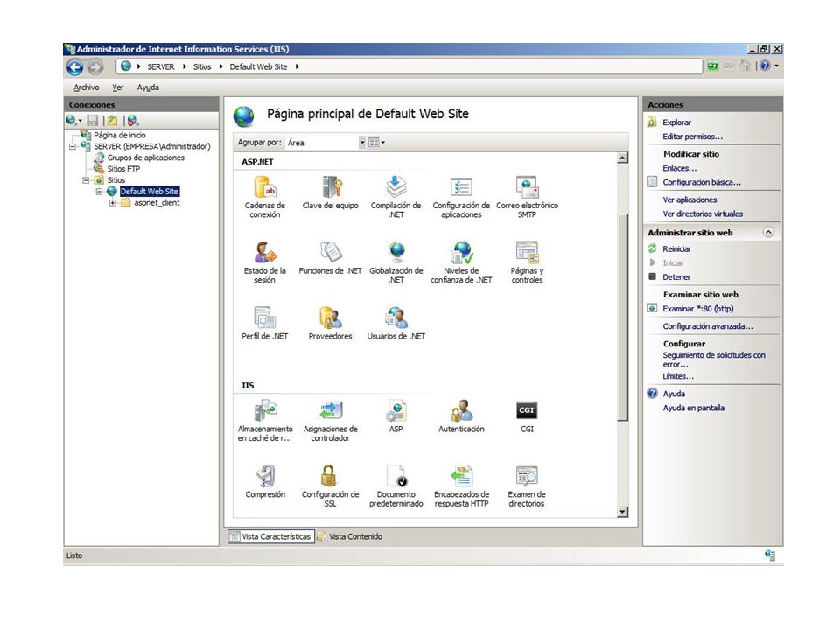Screen dimensions: 840x630
Task: Select Página de inicio tree item
Action: [120, 135]
